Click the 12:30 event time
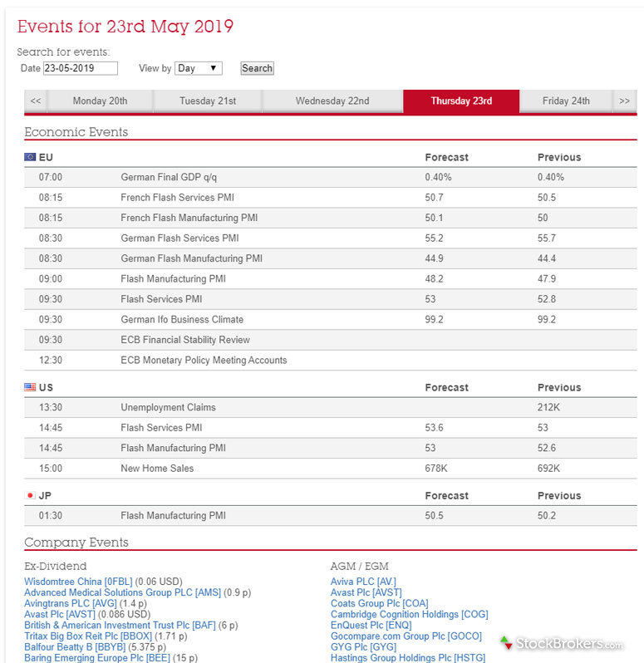The width and height of the screenshot is (644, 663). coord(51,360)
